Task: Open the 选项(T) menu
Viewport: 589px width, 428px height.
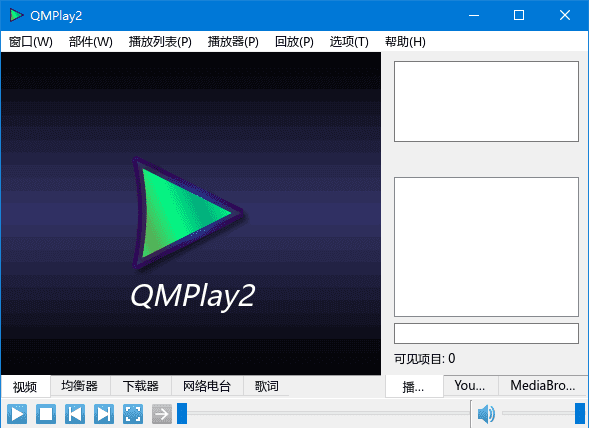Action: 349,41
